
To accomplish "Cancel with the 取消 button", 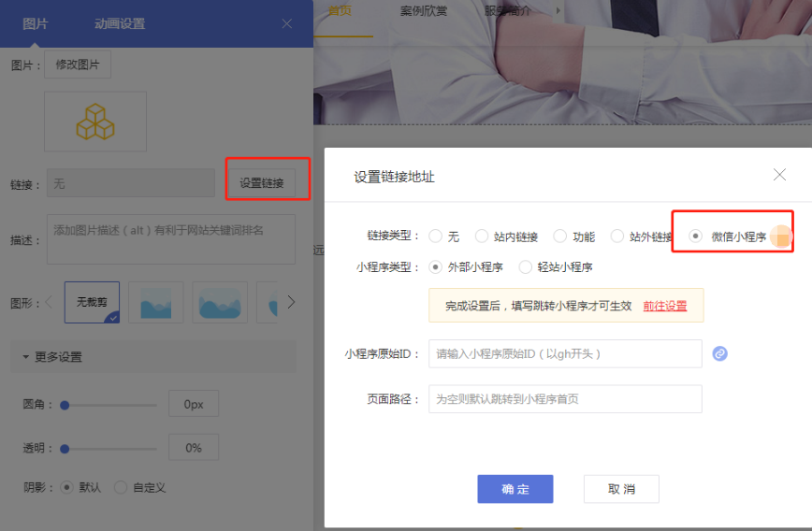I will coord(621,489).
